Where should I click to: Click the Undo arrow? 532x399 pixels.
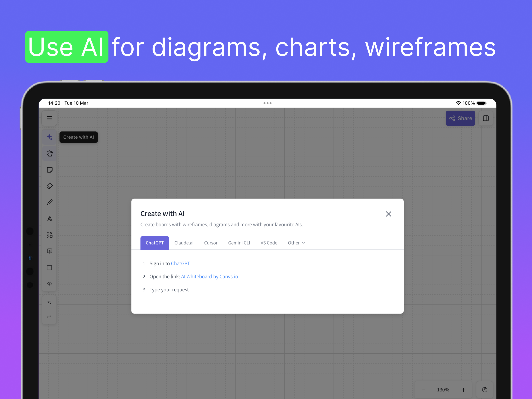click(49, 302)
